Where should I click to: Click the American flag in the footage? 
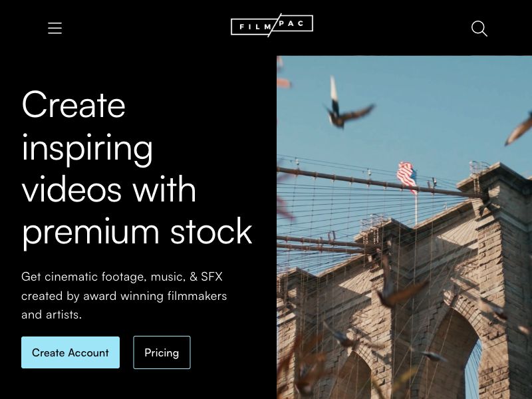[x=407, y=177]
